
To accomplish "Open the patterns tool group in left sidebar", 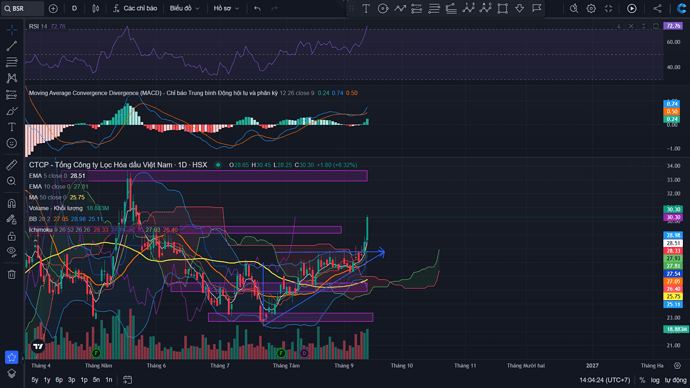I will 12,78.
